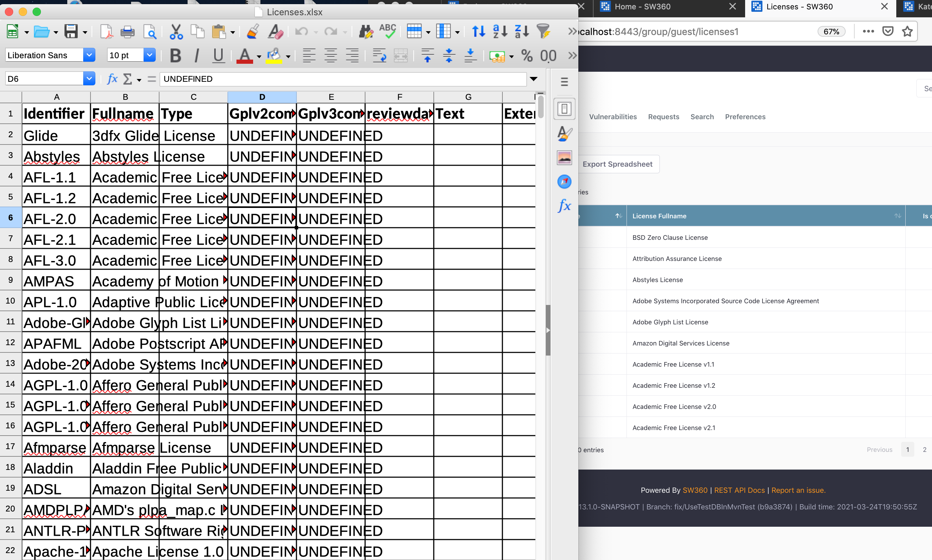Enable AutoFilter on the sheet
This screenshot has width=932, height=560.
[544, 31]
